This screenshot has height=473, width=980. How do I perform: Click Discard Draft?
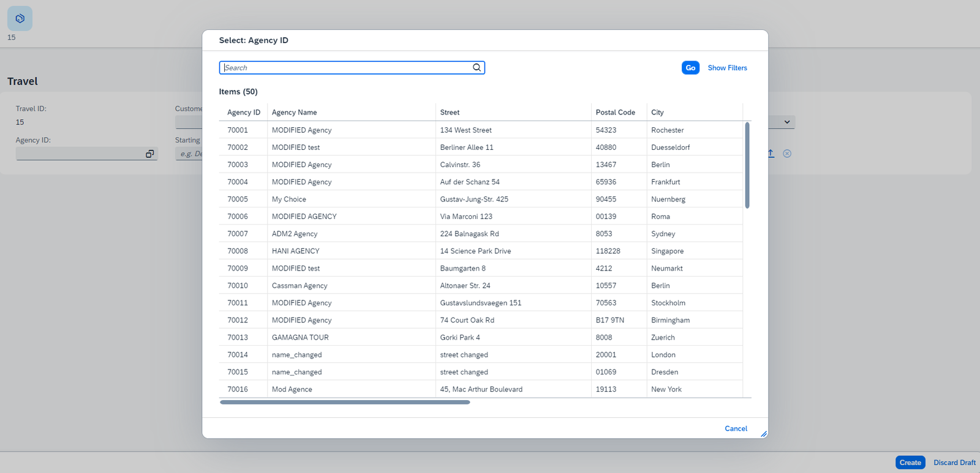pyautogui.click(x=954, y=463)
